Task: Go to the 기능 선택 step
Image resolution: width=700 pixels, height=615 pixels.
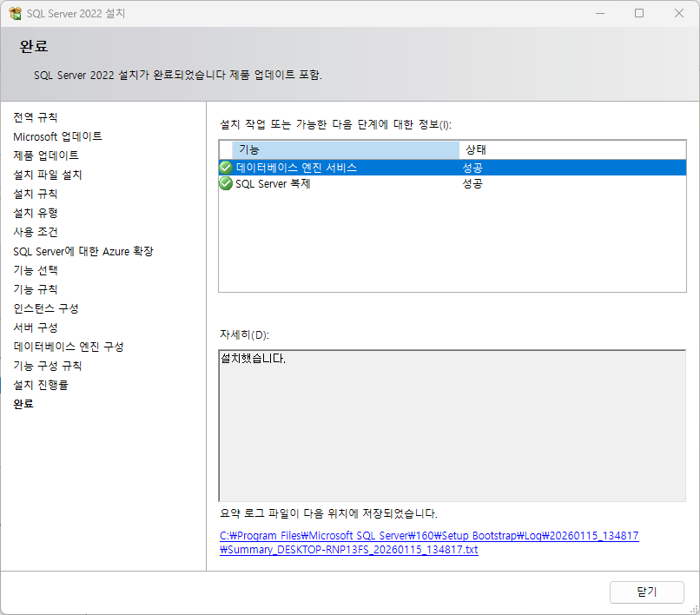Action: [x=36, y=271]
